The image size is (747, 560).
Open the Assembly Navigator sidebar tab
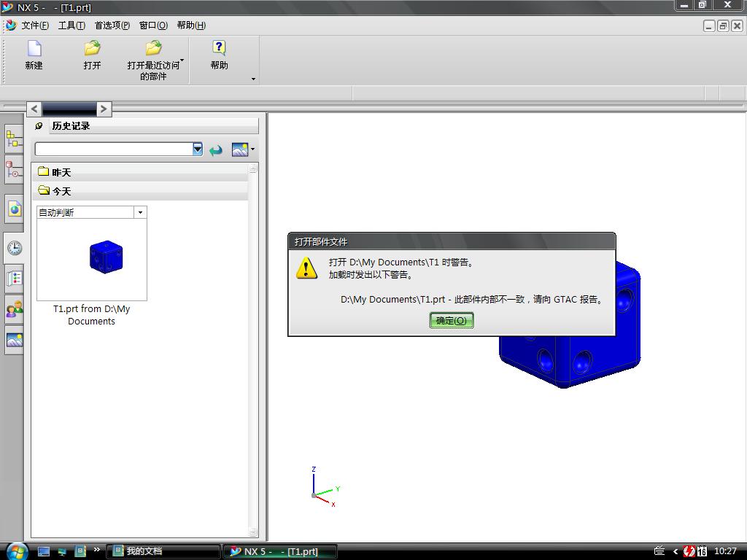pyautogui.click(x=15, y=139)
